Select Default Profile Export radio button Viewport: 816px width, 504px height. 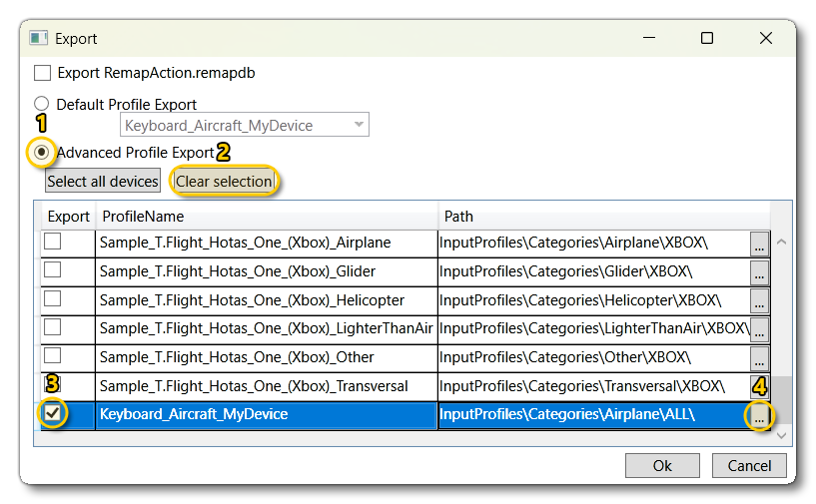(x=42, y=104)
